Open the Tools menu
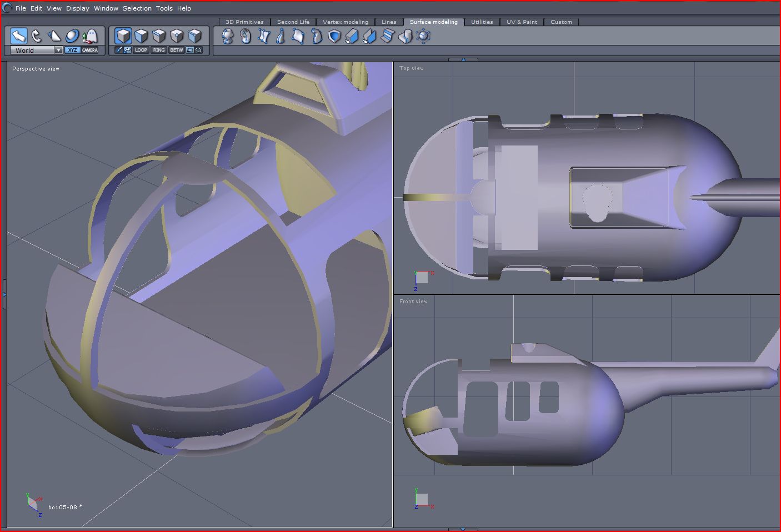The image size is (781, 532). (x=164, y=8)
